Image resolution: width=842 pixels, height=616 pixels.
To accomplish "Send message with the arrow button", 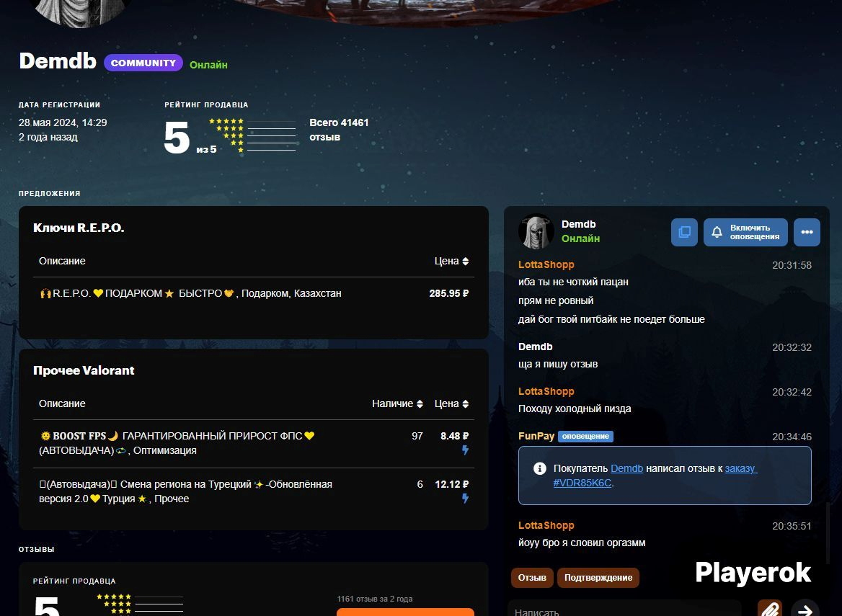I will point(805,610).
